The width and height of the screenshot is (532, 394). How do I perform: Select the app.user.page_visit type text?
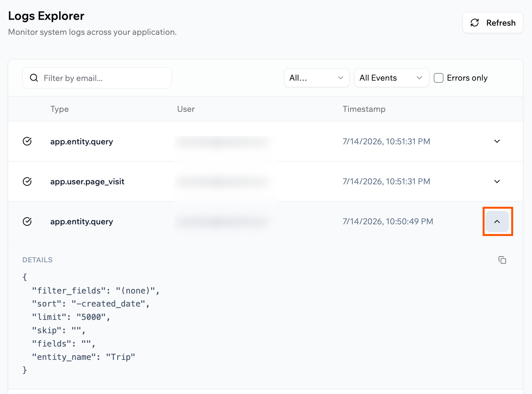coord(87,181)
